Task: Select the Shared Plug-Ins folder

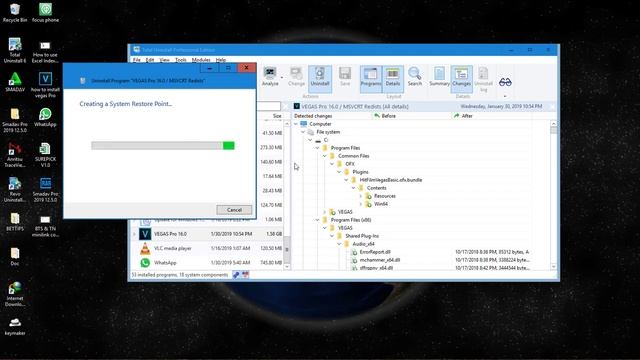Action: (x=362, y=236)
